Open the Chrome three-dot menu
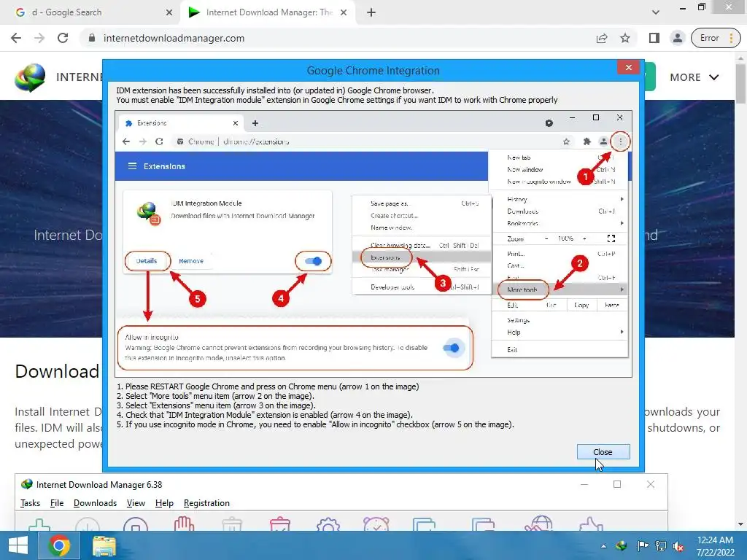The image size is (747, 560). click(x=731, y=38)
